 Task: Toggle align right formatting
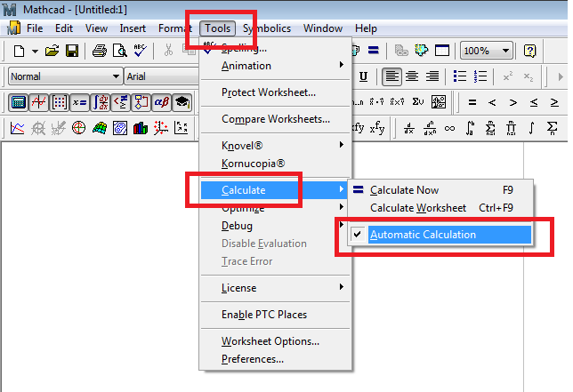[432, 76]
